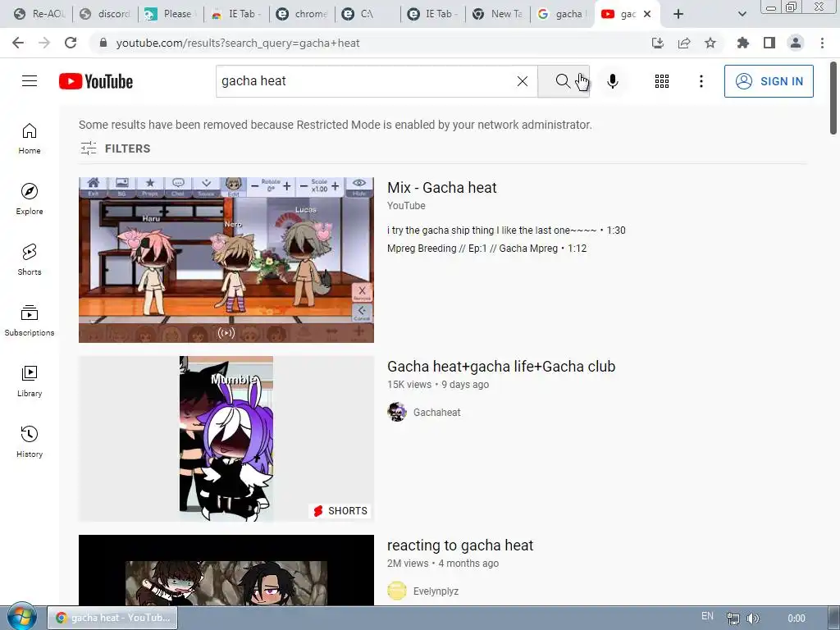Viewport: 840px width, 630px height.
Task: Open the YouTube hamburger guide menu
Action: 30,81
